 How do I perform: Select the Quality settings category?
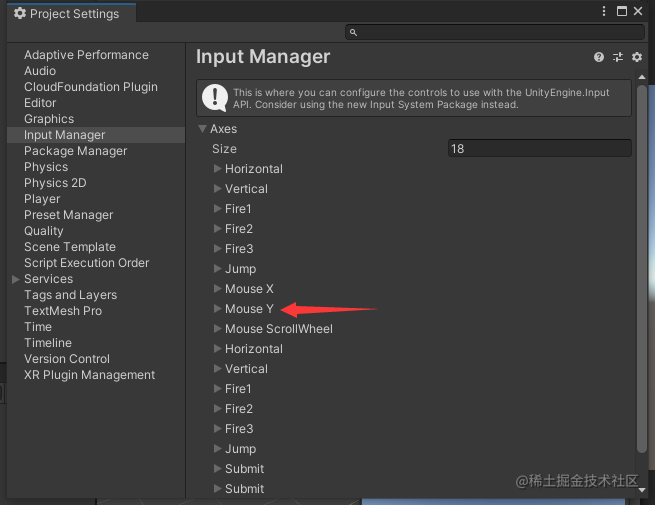click(x=43, y=231)
